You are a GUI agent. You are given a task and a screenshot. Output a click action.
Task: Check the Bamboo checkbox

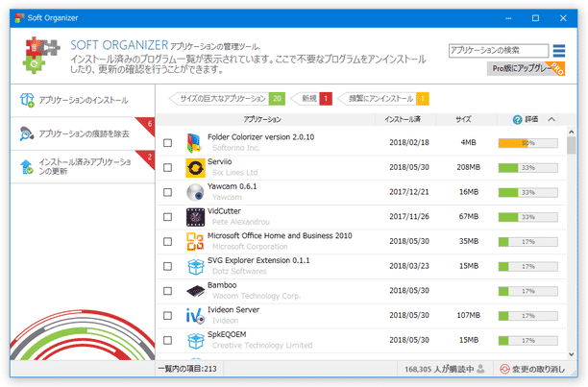coord(167,291)
